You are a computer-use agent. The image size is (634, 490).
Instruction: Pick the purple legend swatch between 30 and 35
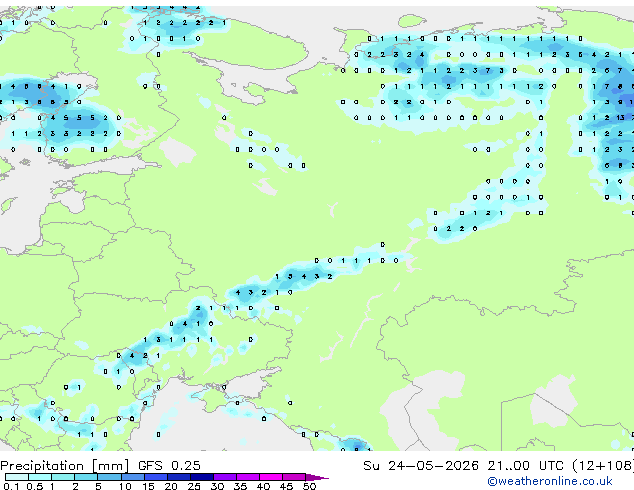(225, 477)
